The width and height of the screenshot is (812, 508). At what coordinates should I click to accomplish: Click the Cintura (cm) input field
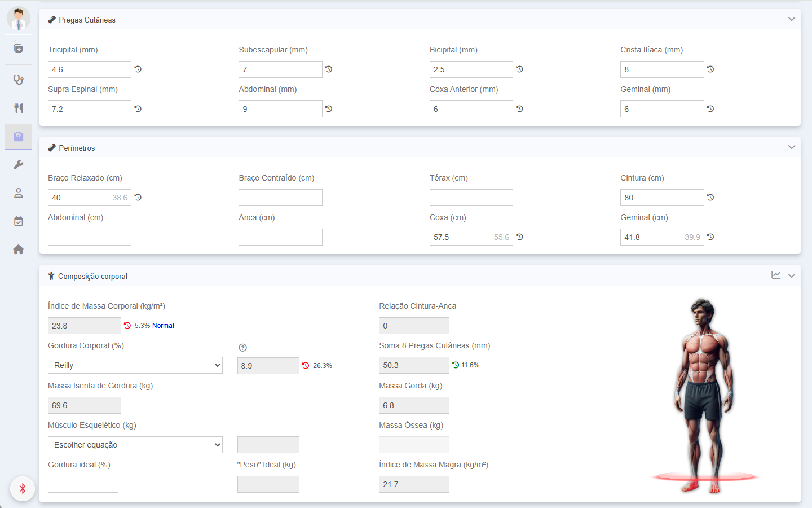(662, 198)
